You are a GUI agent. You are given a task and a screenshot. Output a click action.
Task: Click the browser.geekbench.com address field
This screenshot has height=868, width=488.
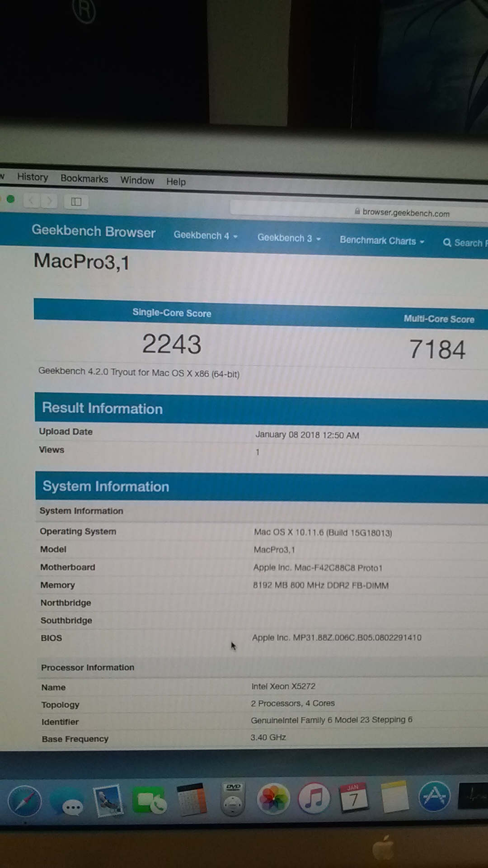coord(359,212)
